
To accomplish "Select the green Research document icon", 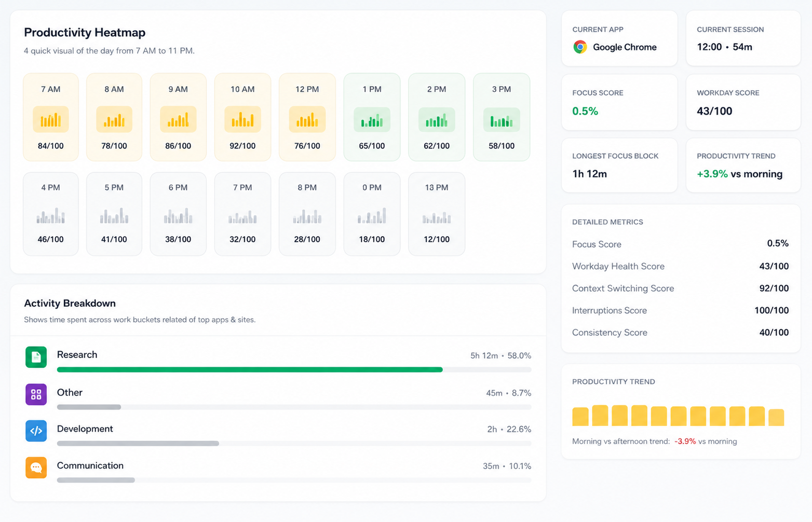I will tap(36, 357).
